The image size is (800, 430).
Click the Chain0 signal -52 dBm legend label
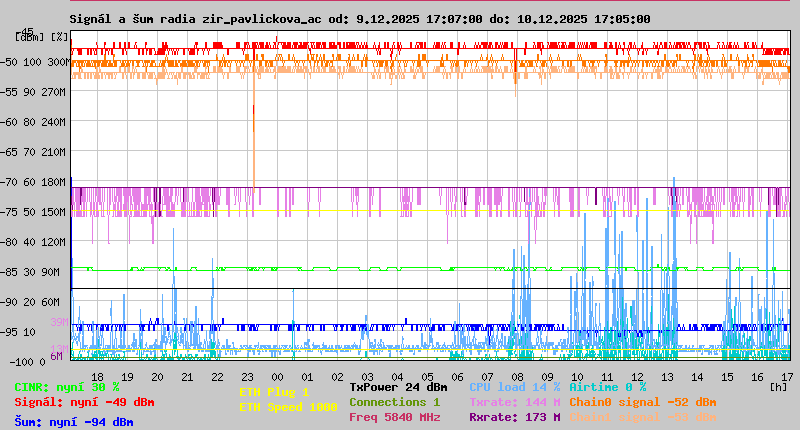pyautogui.click(x=643, y=402)
